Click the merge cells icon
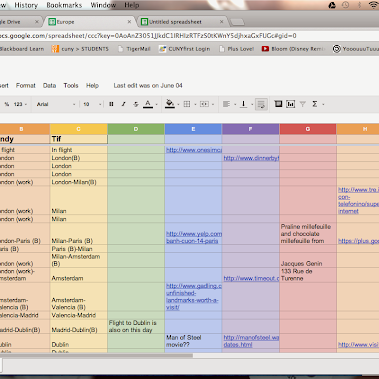The image size is (379, 379). point(204,104)
